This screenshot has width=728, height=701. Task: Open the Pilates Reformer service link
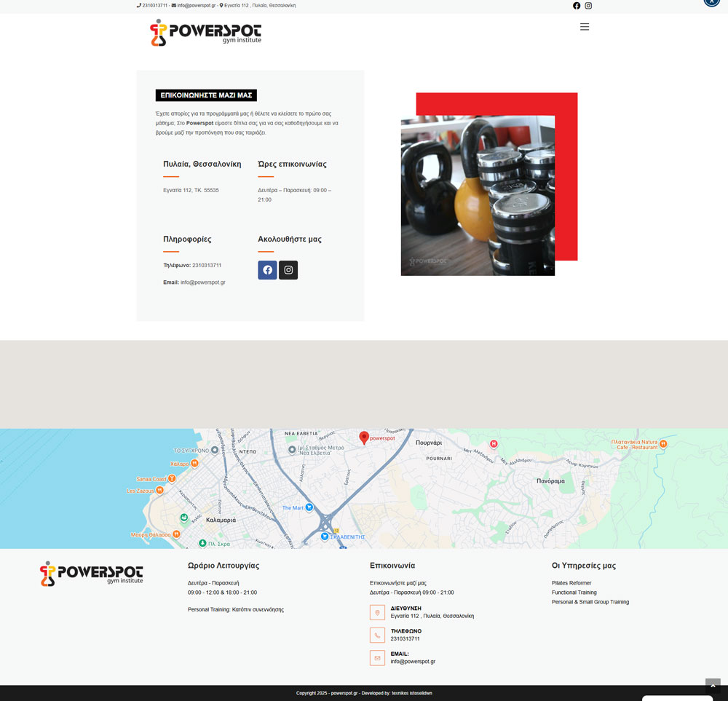tap(571, 583)
